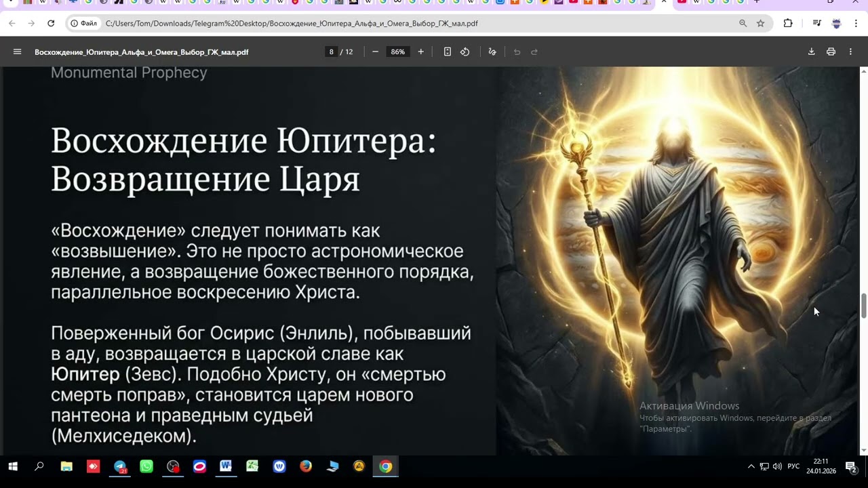This screenshot has width=868, height=488.
Task: Open the PDF viewer more actions menu
Action: click(x=850, y=52)
